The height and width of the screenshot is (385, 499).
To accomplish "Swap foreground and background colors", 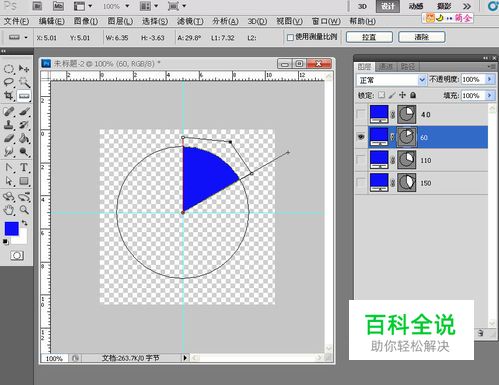I will click(24, 223).
